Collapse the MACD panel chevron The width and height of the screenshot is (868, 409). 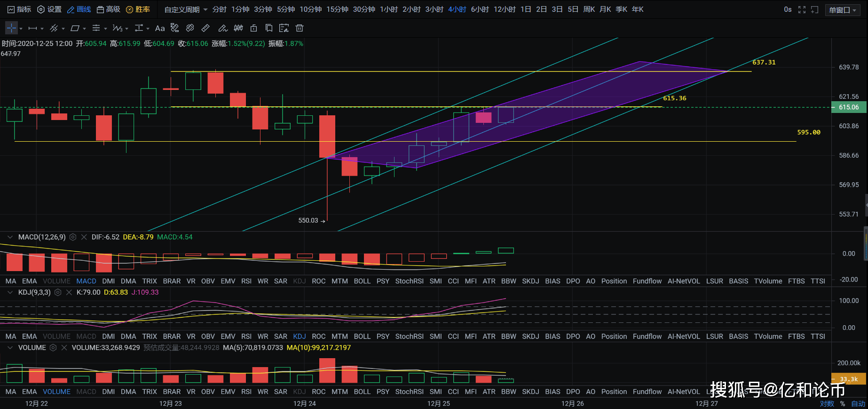click(x=10, y=237)
